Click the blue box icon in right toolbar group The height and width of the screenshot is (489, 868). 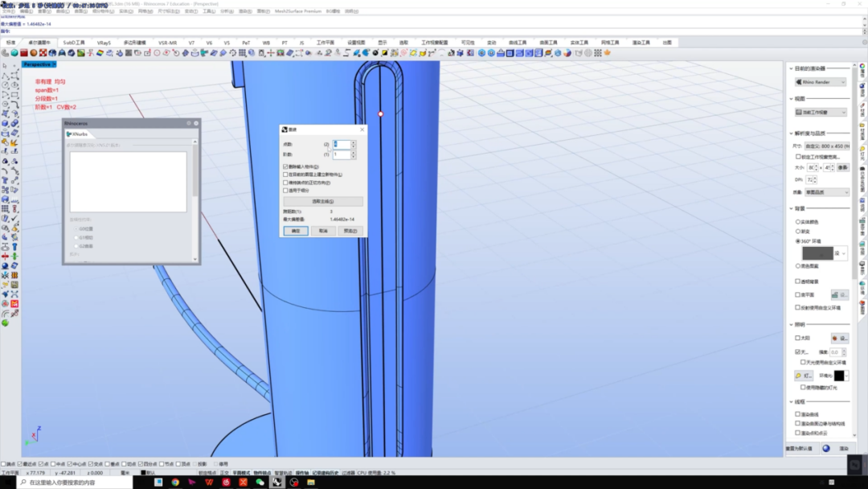pyautogui.click(x=510, y=53)
